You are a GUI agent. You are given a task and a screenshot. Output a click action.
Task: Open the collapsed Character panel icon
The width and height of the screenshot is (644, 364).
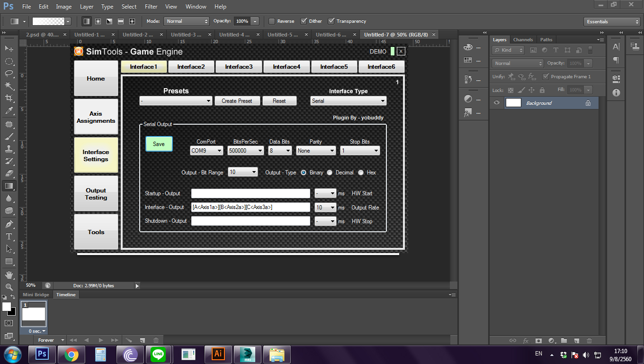(x=616, y=46)
